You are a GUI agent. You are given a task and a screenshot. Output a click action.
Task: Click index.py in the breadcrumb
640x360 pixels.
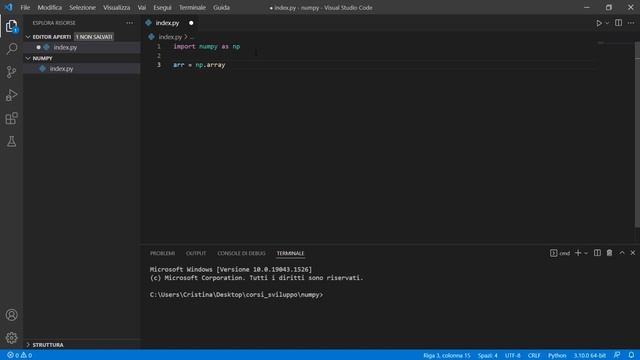pos(170,37)
